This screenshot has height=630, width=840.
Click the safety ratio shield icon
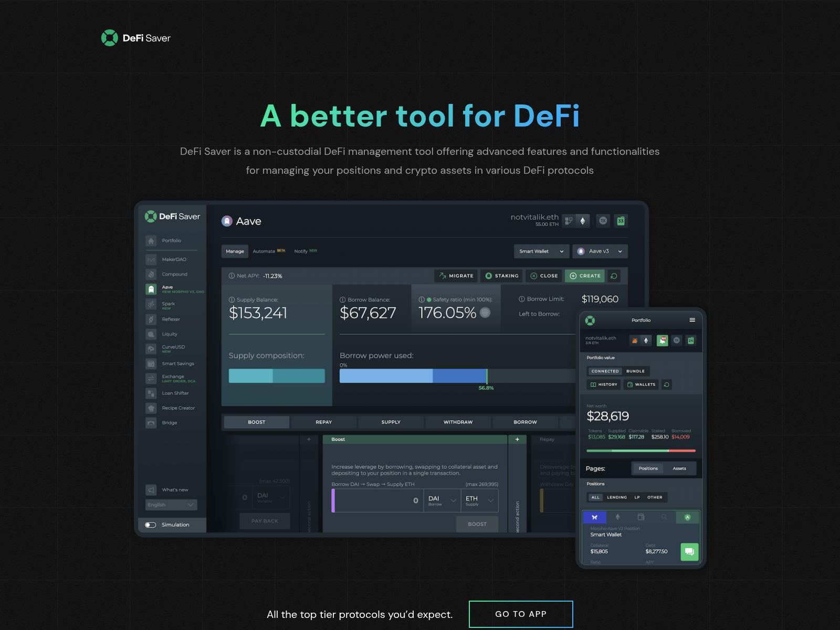tap(486, 313)
